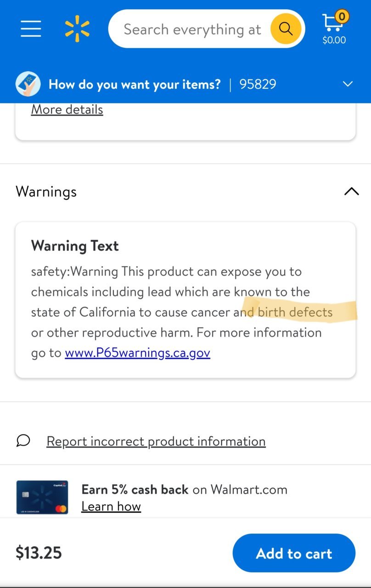
Task: Change the 95829 zip code
Action: (x=258, y=84)
